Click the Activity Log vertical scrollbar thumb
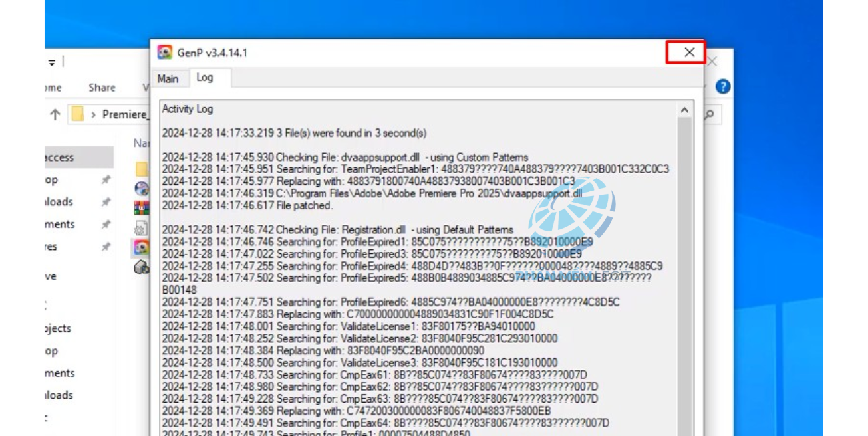The image size is (868, 436). tap(684, 276)
